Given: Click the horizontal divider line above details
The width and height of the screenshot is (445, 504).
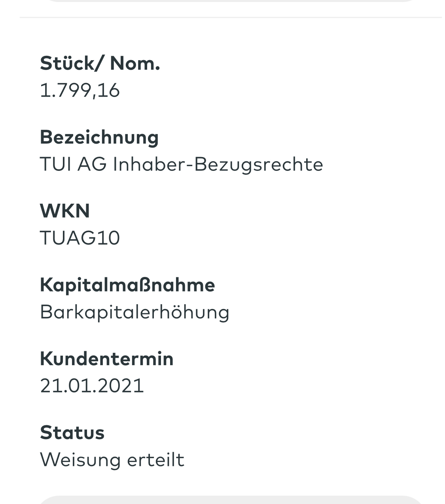Looking at the screenshot, I should (x=231, y=17).
